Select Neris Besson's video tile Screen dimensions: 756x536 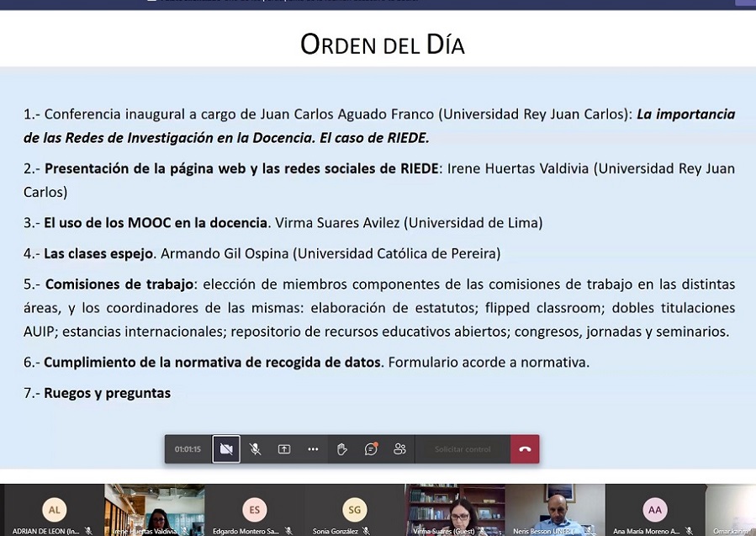[554, 510]
